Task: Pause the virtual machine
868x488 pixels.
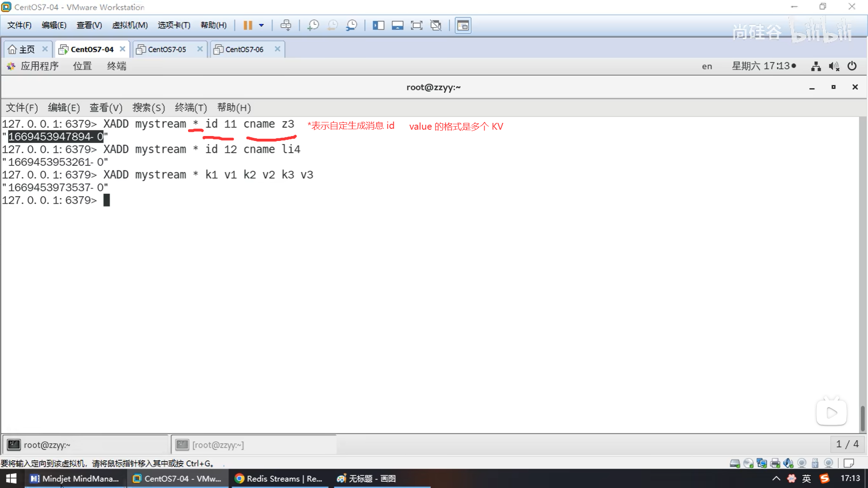Action: pos(247,25)
